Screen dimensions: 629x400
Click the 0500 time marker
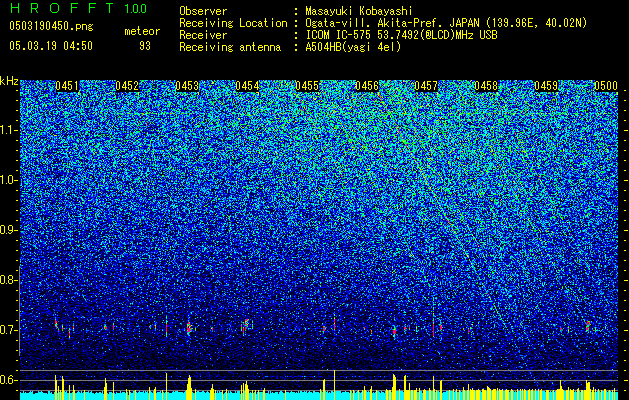coord(606,86)
